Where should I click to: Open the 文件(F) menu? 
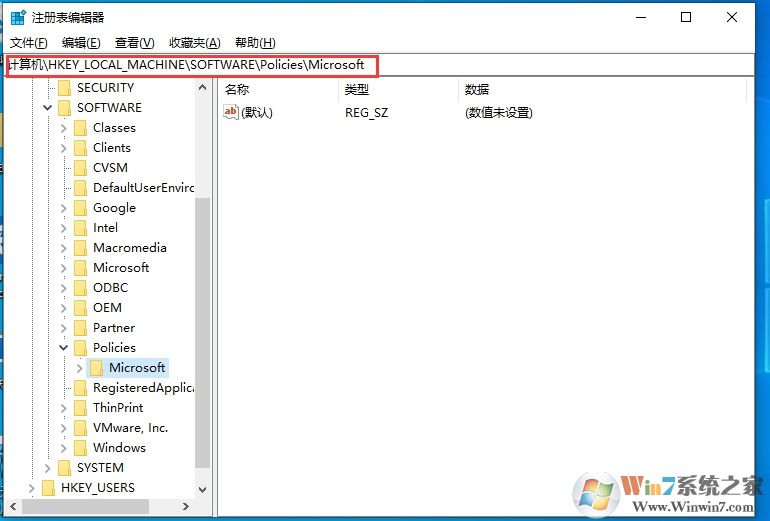[29, 43]
